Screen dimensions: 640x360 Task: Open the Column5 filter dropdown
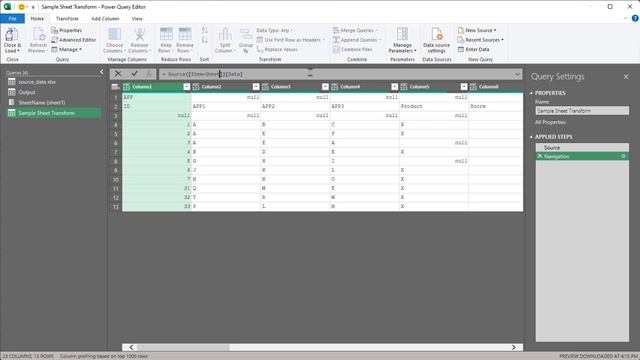(464, 87)
